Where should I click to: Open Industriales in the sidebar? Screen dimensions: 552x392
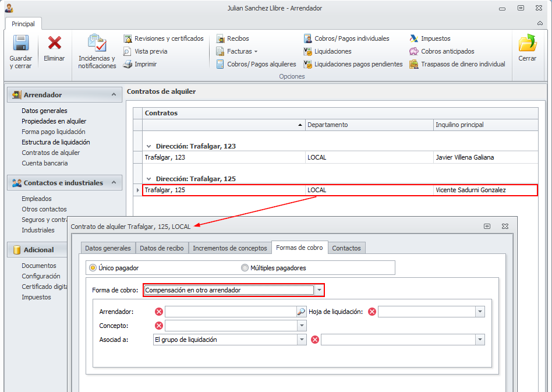(x=38, y=230)
